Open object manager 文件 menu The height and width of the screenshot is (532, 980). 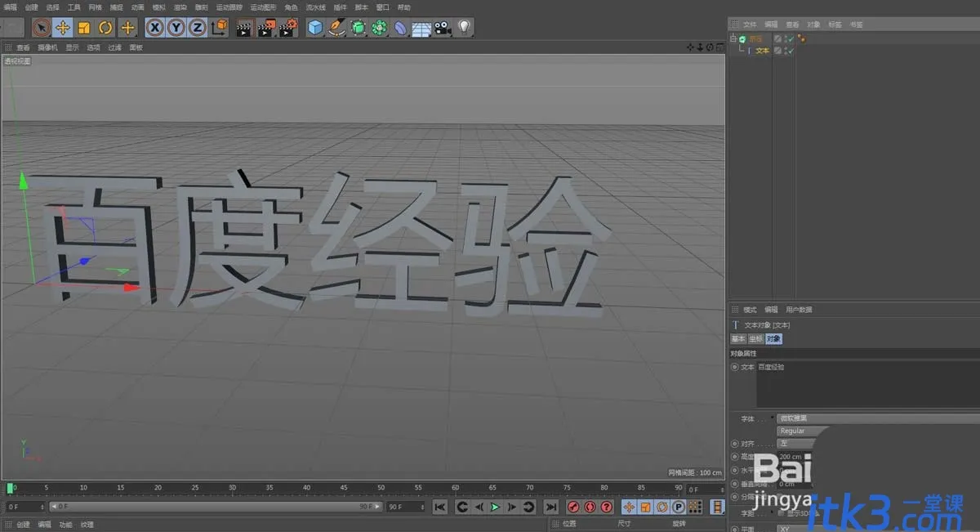750,25
